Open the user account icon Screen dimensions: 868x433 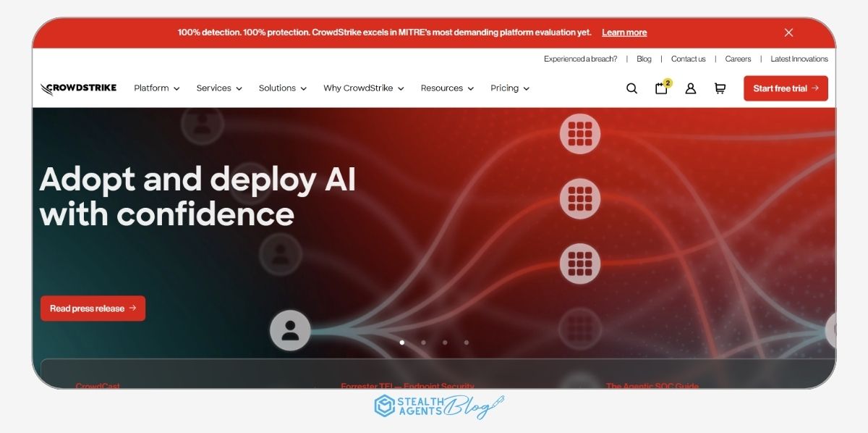pos(690,88)
